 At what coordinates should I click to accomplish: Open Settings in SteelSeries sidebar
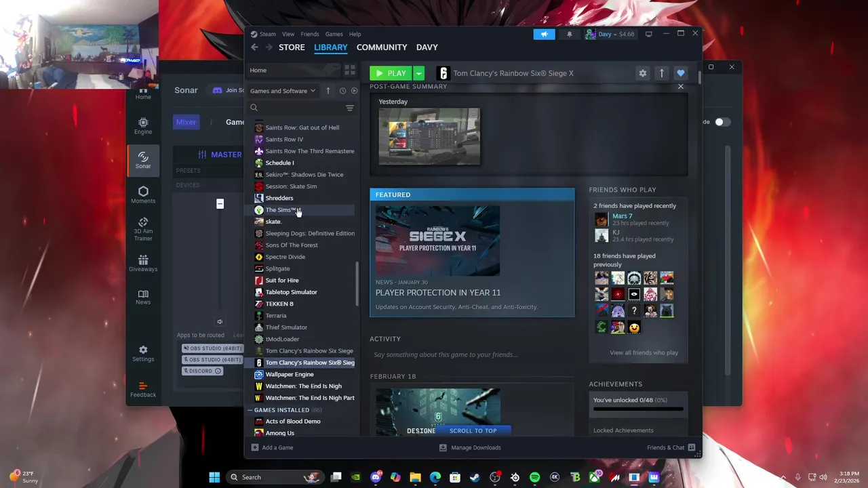click(143, 354)
